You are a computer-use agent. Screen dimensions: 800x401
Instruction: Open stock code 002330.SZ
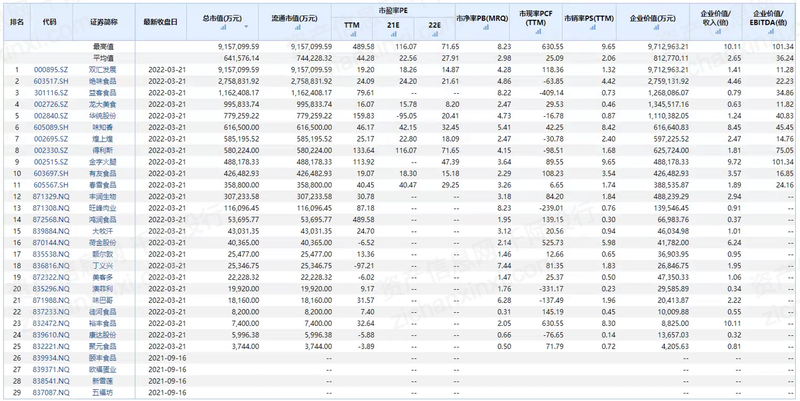(x=51, y=150)
